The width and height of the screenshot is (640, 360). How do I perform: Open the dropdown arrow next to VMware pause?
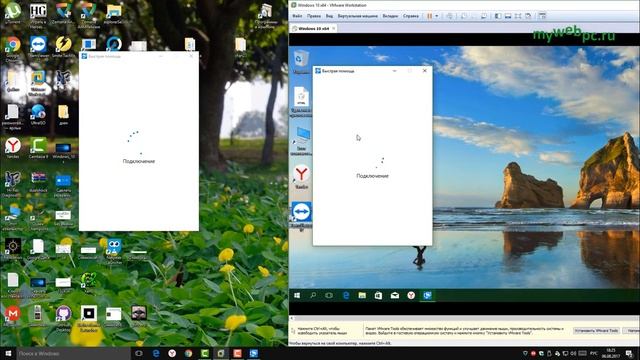point(437,16)
